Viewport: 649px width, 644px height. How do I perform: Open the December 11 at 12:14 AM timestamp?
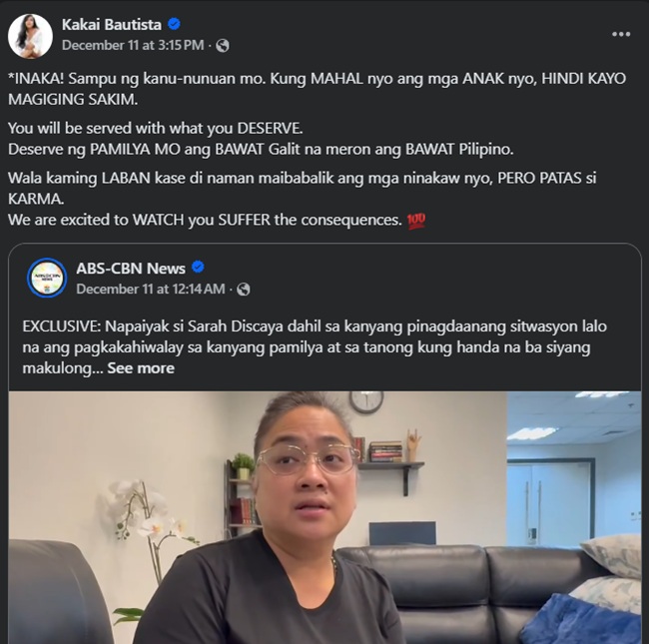(x=151, y=289)
